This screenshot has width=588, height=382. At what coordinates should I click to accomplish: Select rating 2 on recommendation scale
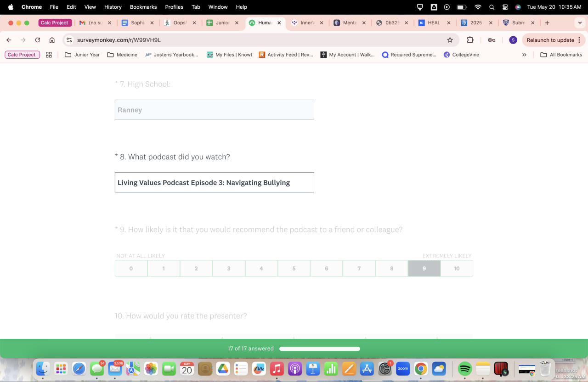pyautogui.click(x=196, y=269)
